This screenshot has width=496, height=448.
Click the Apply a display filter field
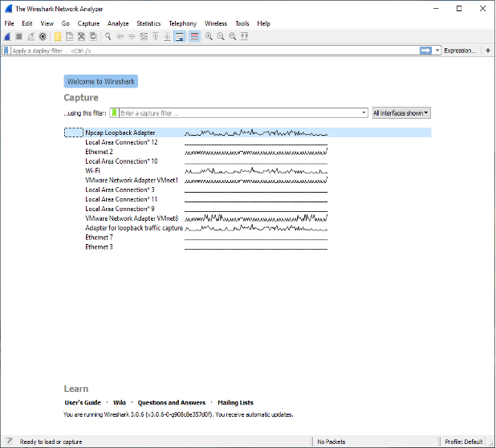click(x=215, y=51)
